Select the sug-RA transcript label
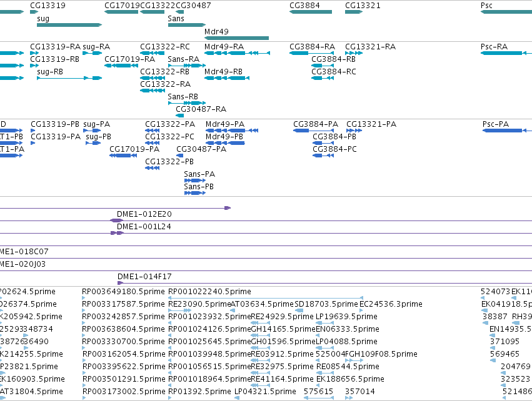The height and width of the screenshot is (401, 532). point(96,46)
